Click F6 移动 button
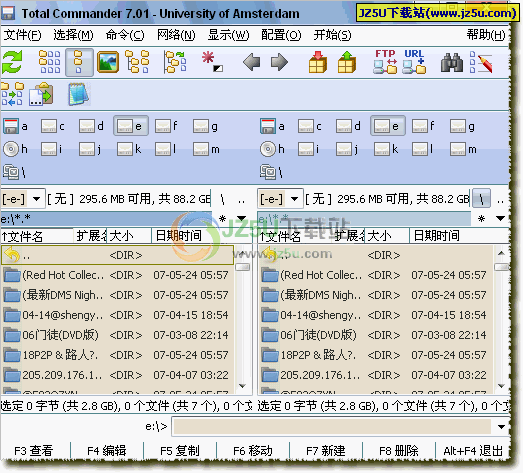 [x=253, y=451]
